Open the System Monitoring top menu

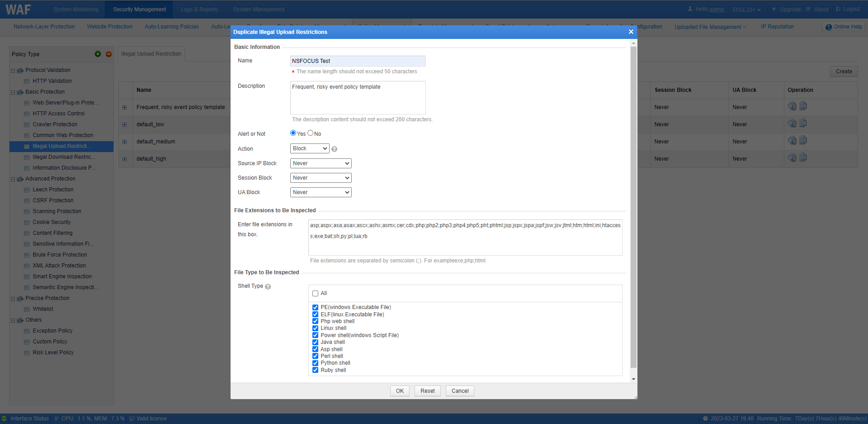pyautogui.click(x=75, y=10)
